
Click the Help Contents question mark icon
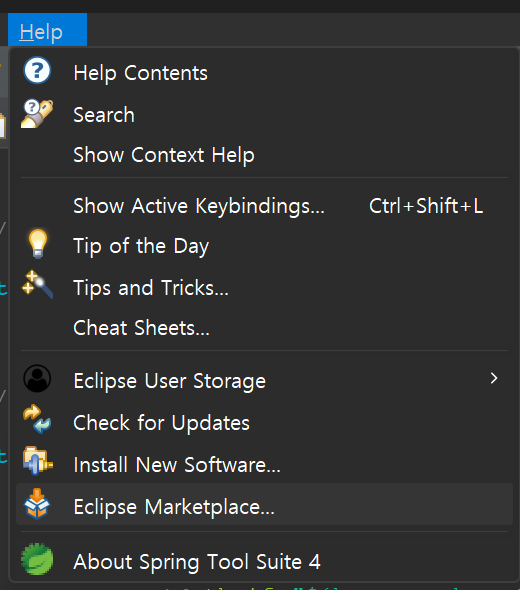(x=37, y=70)
